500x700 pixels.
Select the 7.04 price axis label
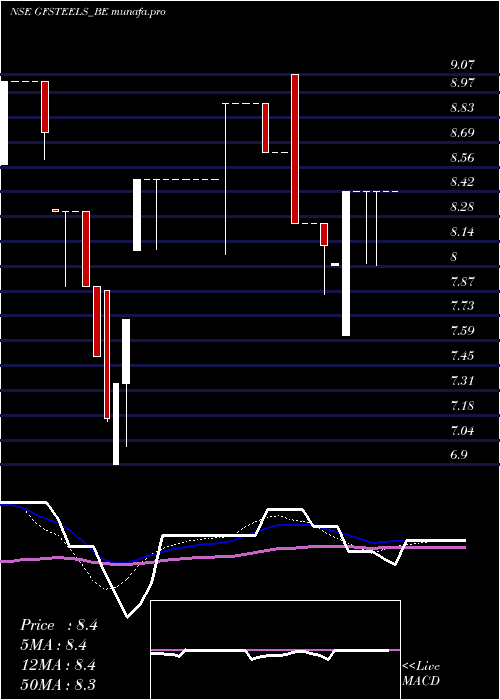tap(462, 431)
